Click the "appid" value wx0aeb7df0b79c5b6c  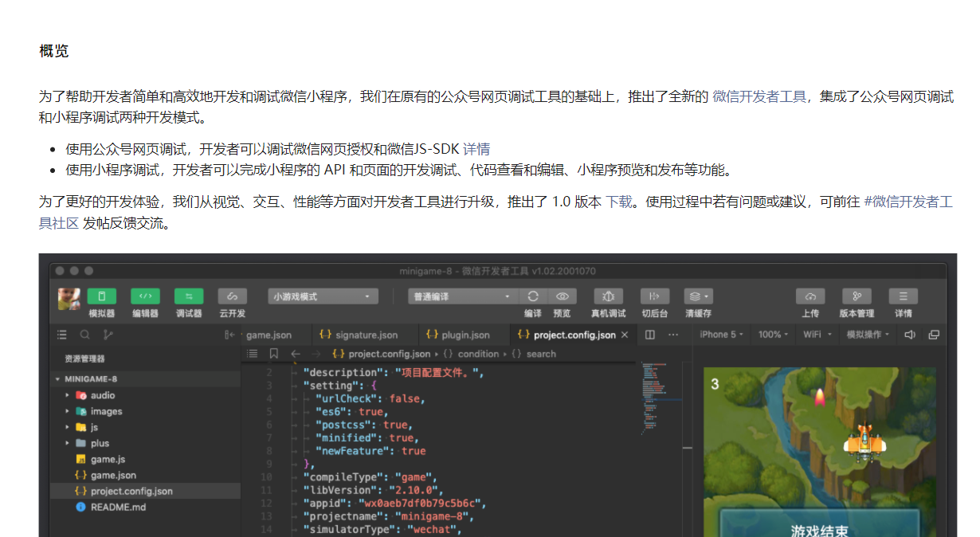[421, 504]
